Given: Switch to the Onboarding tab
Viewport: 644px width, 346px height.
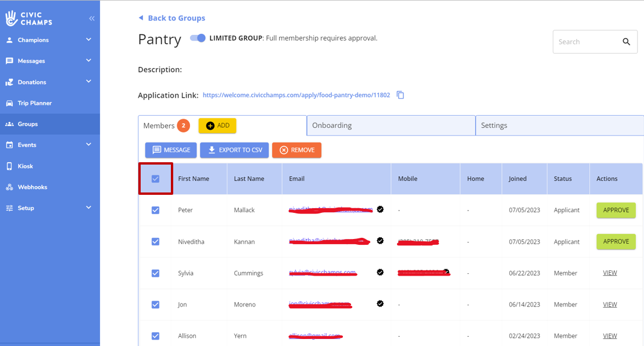Looking at the screenshot, I should point(391,126).
